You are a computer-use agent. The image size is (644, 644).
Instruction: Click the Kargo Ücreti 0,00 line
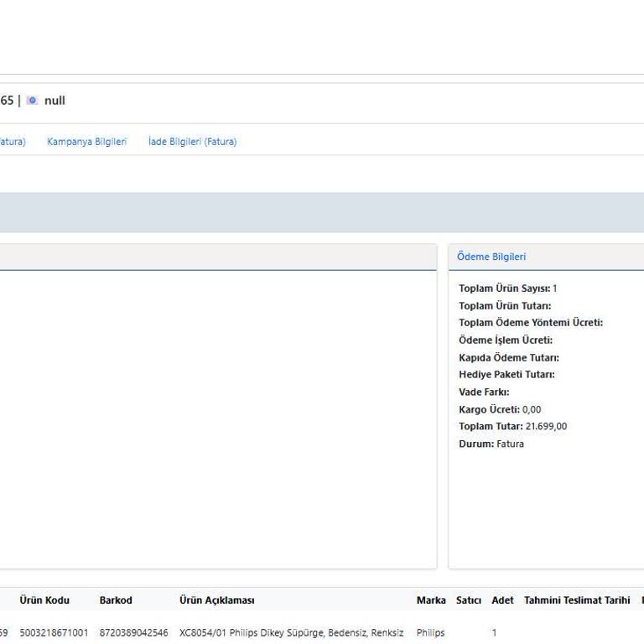(x=500, y=410)
